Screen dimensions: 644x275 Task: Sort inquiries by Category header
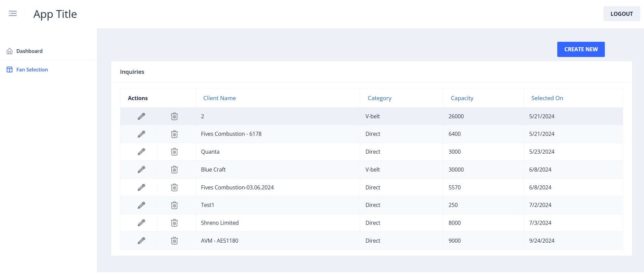tap(379, 98)
